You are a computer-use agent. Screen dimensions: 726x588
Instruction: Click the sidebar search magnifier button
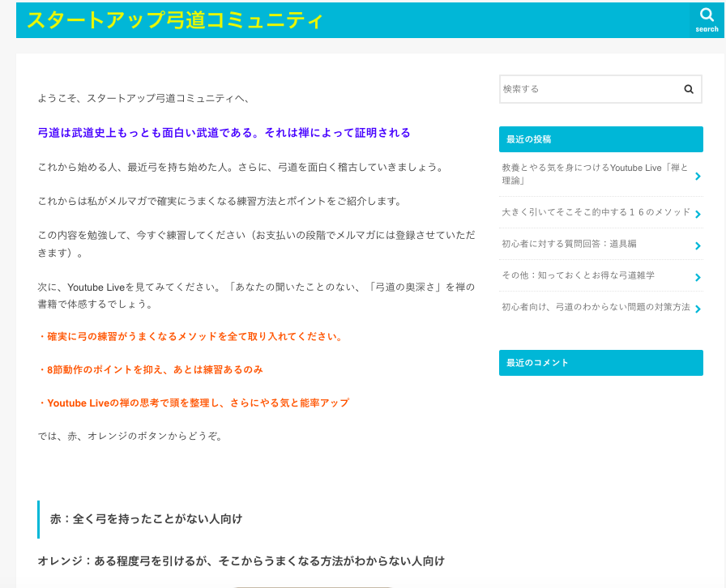(x=689, y=89)
